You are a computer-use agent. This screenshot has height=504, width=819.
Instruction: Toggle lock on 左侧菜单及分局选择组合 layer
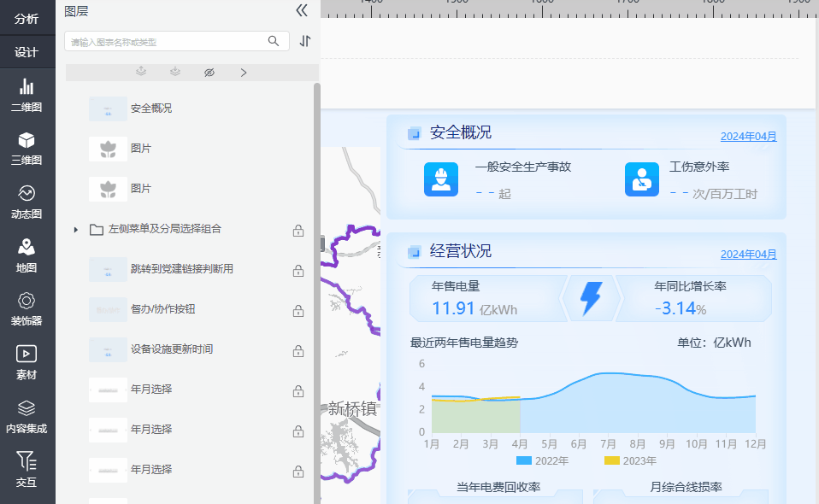tap(298, 230)
